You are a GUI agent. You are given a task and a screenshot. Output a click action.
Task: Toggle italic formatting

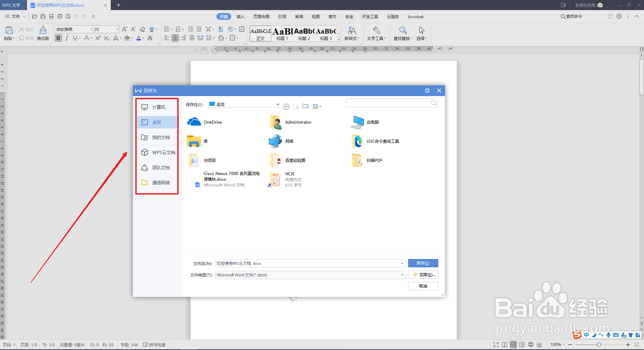(66, 38)
